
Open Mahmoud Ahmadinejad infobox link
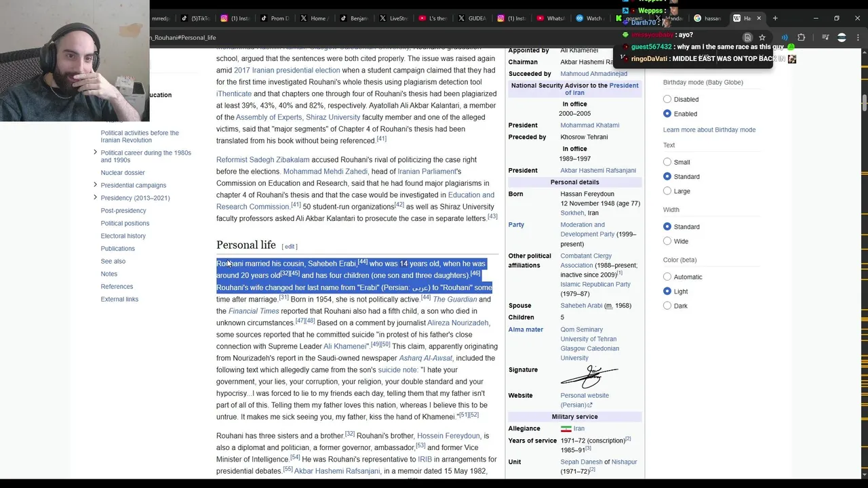pos(594,74)
